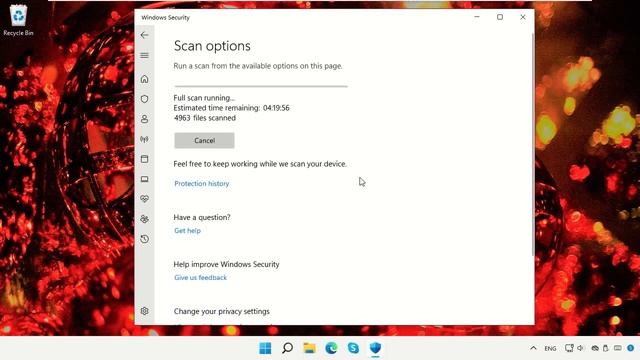Viewport: 640px width, 360px height.
Task: Open File Explorer from the taskbar
Action: point(309,348)
